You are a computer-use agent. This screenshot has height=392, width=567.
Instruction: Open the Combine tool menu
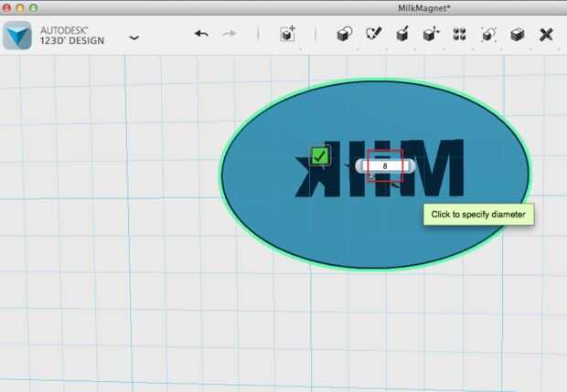tap(517, 35)
